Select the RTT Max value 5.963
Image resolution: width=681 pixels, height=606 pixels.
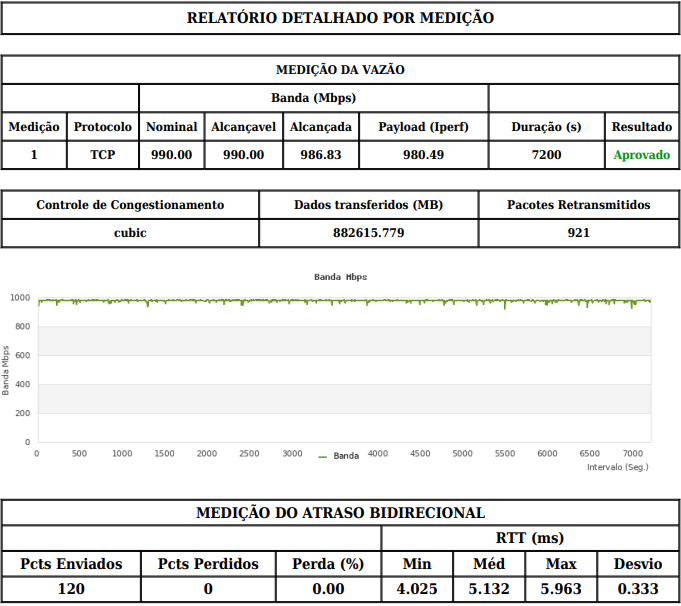(560, 589)
